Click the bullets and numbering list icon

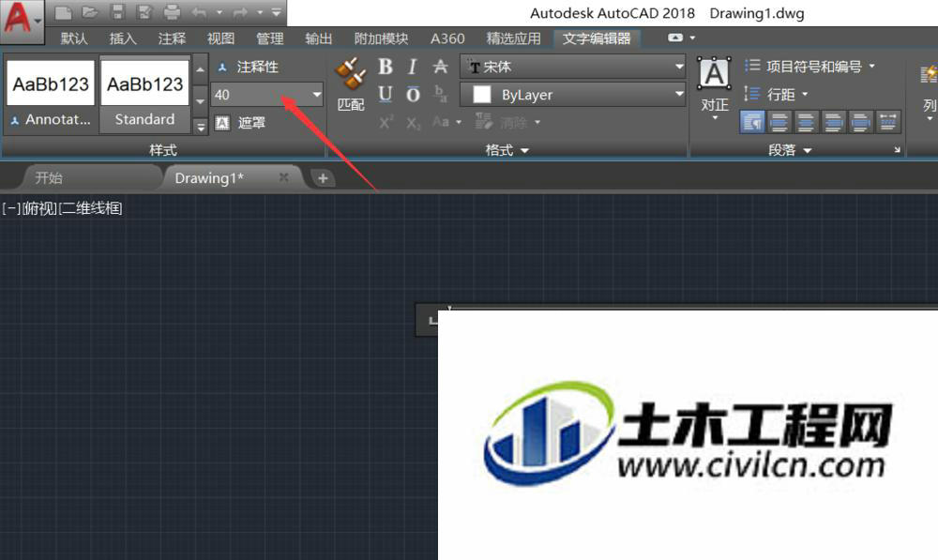click(x=752, y=66)
